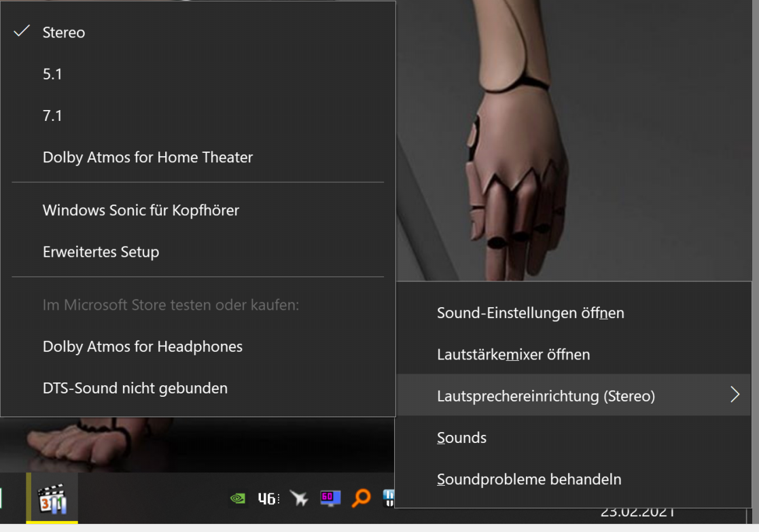This screenshot has height=532, width=759.
Task: Choose Dolby Atmos for Headphones
Action: coord(198,347)
